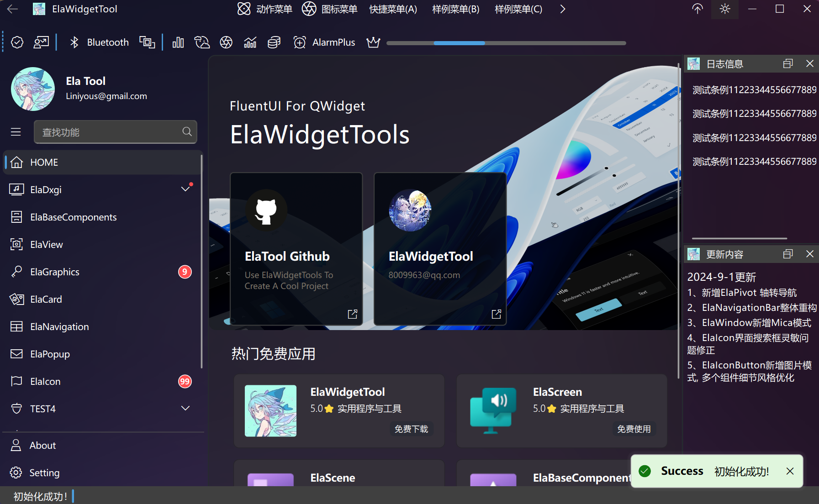819x504 pixels.
Task: Click the coins stack toolbar icon
Action: pos(274,42)
